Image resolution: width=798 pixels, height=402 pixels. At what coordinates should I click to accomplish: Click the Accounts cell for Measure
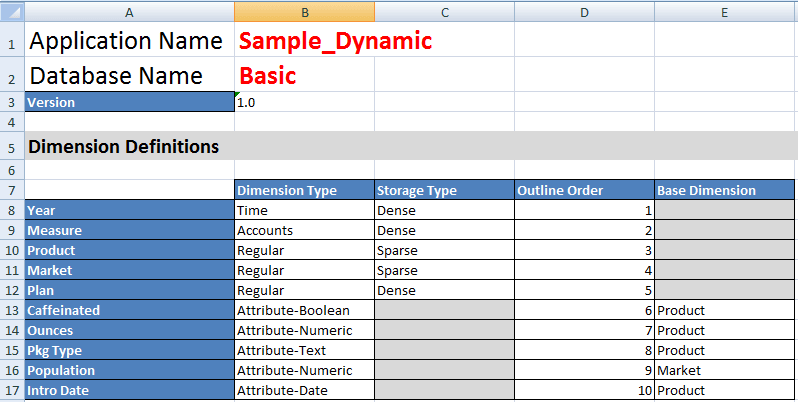tap(304, 231)
